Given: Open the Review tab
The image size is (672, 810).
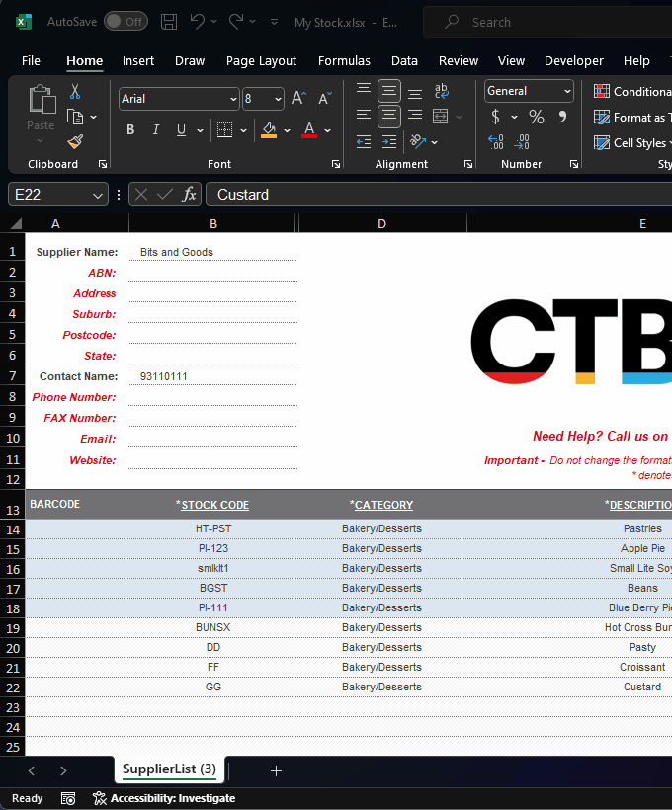Looking at the screenshot, I should click(x=459, y=61).
